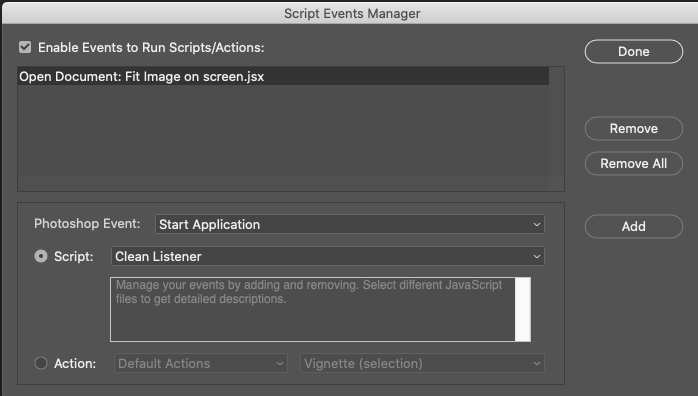The height and width of the screenshot is (396, 698).
Task: Click the events list scrollbar
Action: 556,129
